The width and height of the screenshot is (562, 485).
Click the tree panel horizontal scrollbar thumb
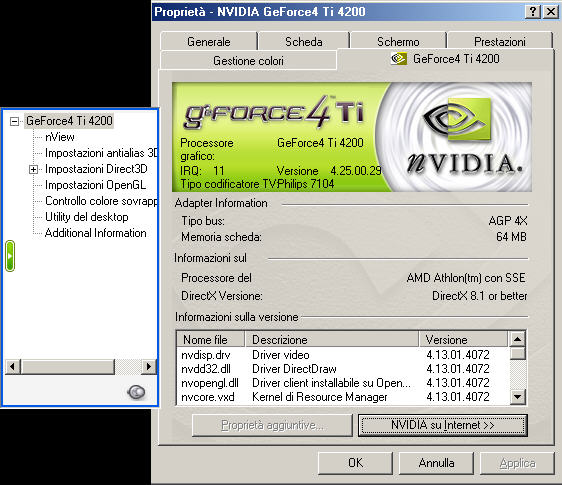tap(68, 366)
